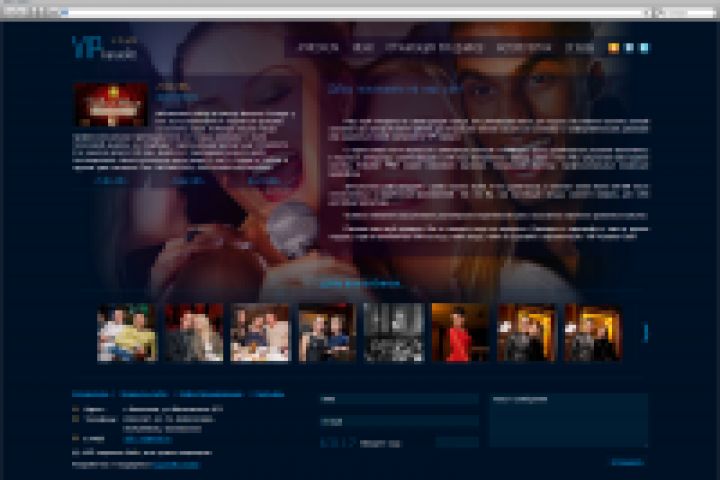This screenshot has width=720, height=480.
Task: Open the pale blue middle social icon
Action: [x=630, y=48]
